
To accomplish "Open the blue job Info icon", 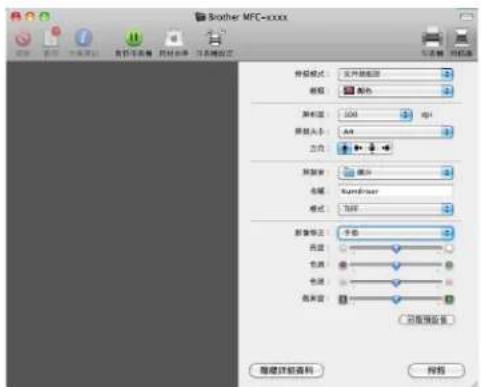I will pyautogui.click(x=83, y=37).
